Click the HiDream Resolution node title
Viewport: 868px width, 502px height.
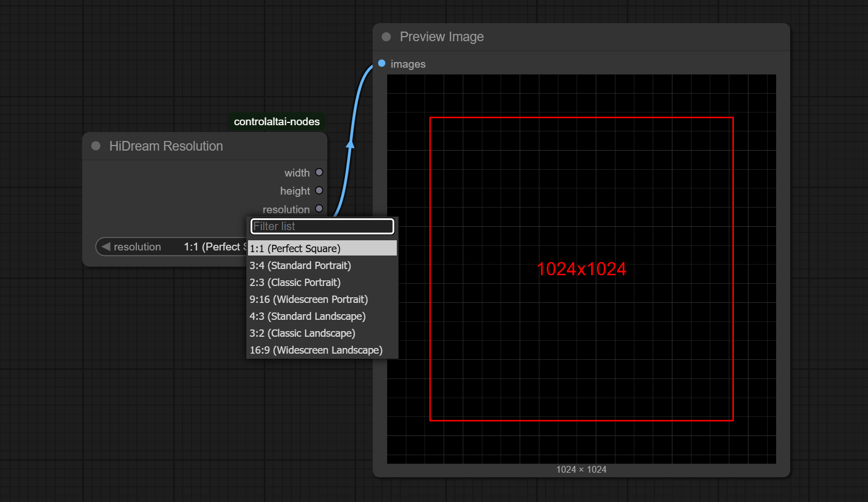(x=166, y=146)
